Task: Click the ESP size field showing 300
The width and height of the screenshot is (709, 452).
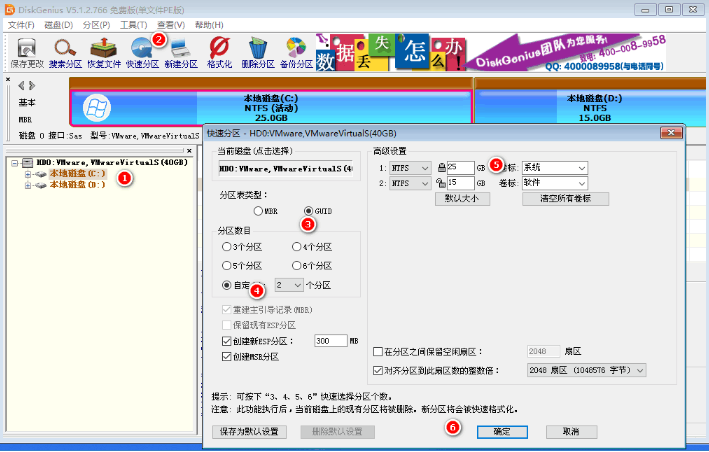Action: coord(331,341)
